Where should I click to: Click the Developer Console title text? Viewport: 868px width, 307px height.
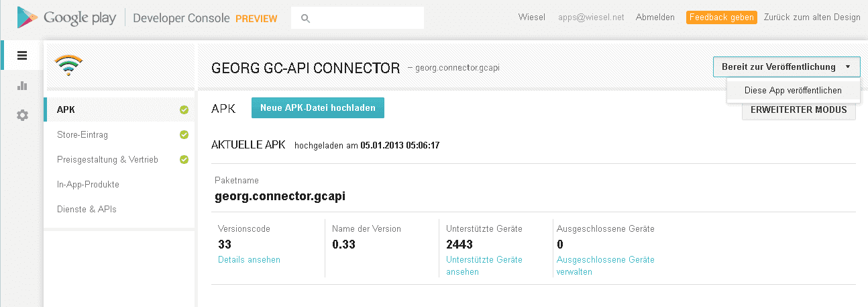pos(181,18)
